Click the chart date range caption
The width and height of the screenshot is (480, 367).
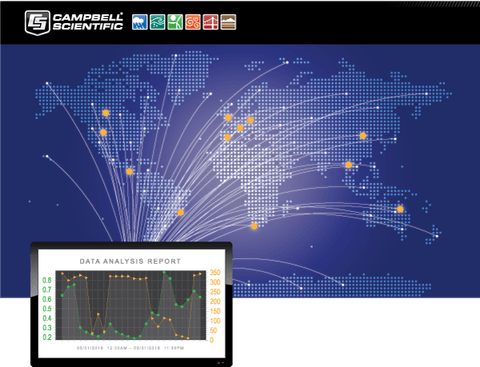click(130, 348)
